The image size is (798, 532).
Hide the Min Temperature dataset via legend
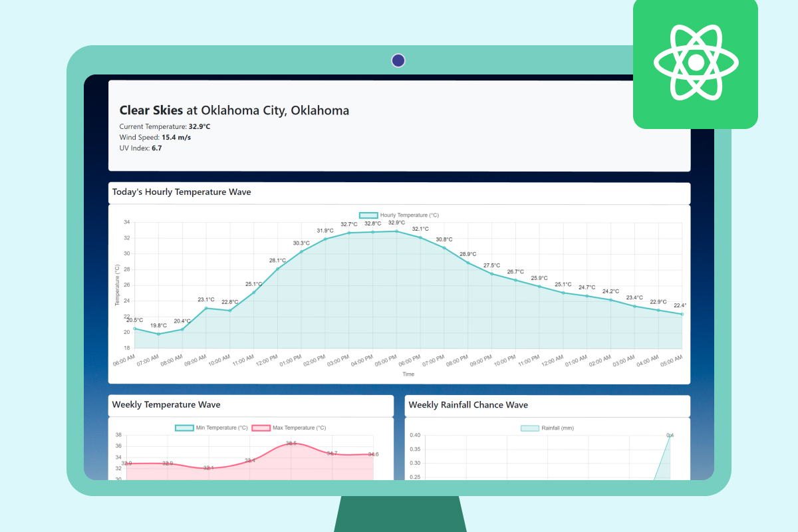211,428
